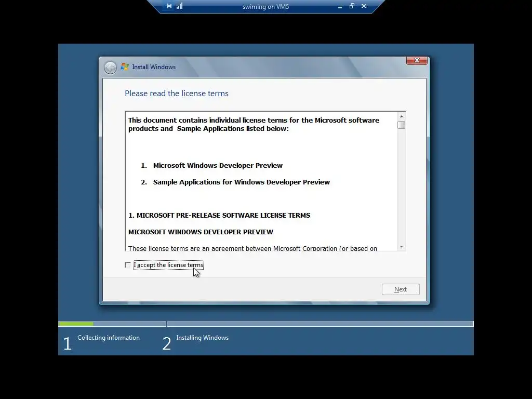Click the 'Please read the license terms' heading
532x399 pixels.
(177, 94)
